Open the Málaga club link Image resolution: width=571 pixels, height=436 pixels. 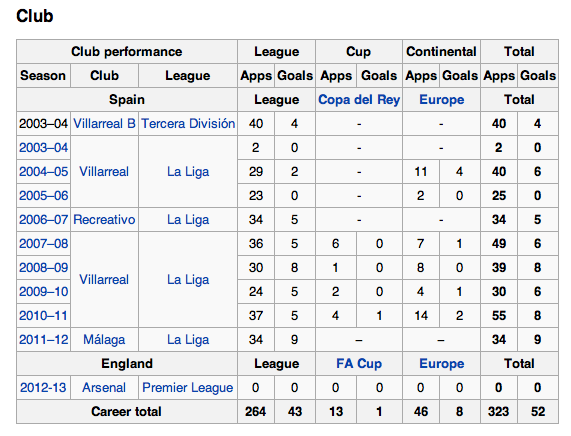pyautogui.click(x=104, y=340)
